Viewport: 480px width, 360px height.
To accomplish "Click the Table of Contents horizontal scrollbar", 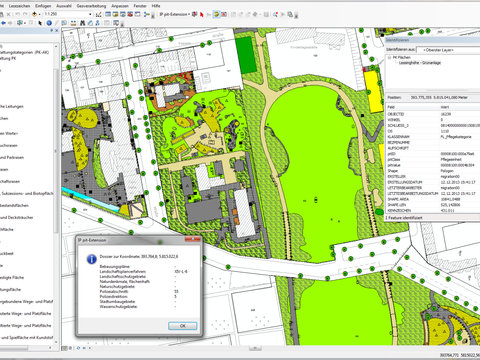I will pos(14,348).
